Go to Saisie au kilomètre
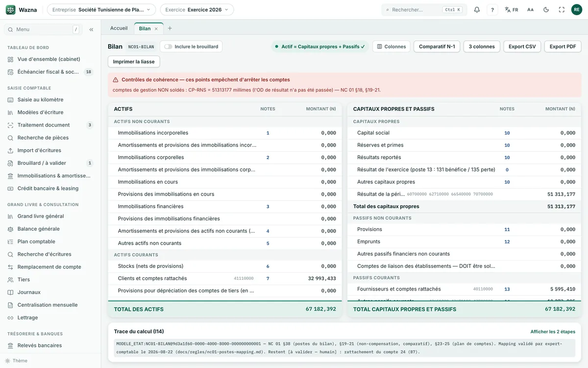This screenshot has height=368, width=588. click(50, 100)
